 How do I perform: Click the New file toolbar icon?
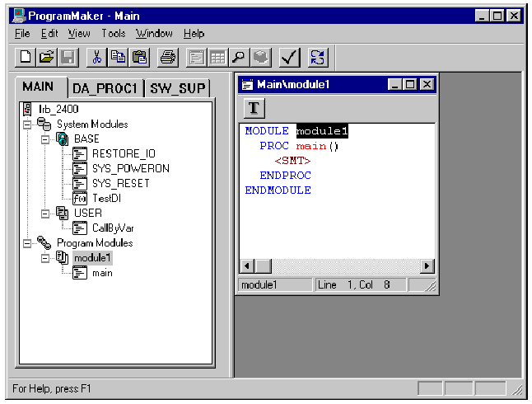[26, 57]
